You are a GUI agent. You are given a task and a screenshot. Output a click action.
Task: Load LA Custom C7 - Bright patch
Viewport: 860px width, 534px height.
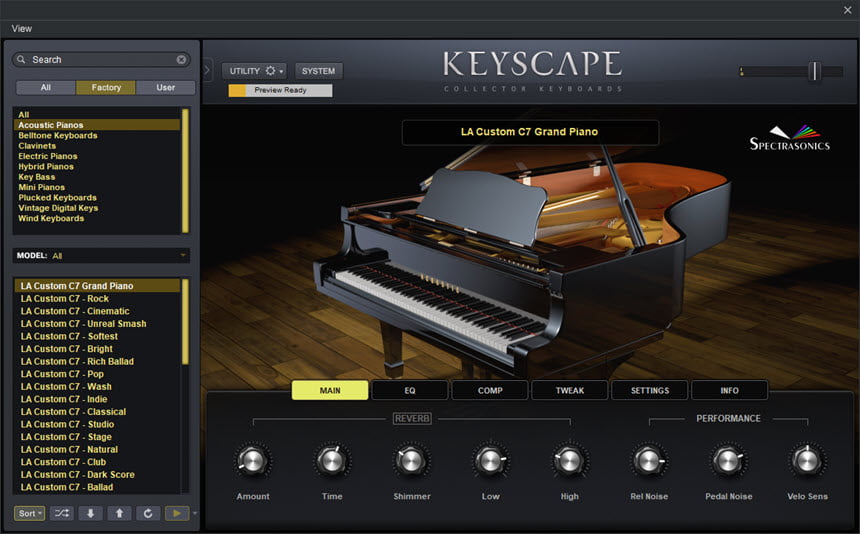[x=97, y=349]
